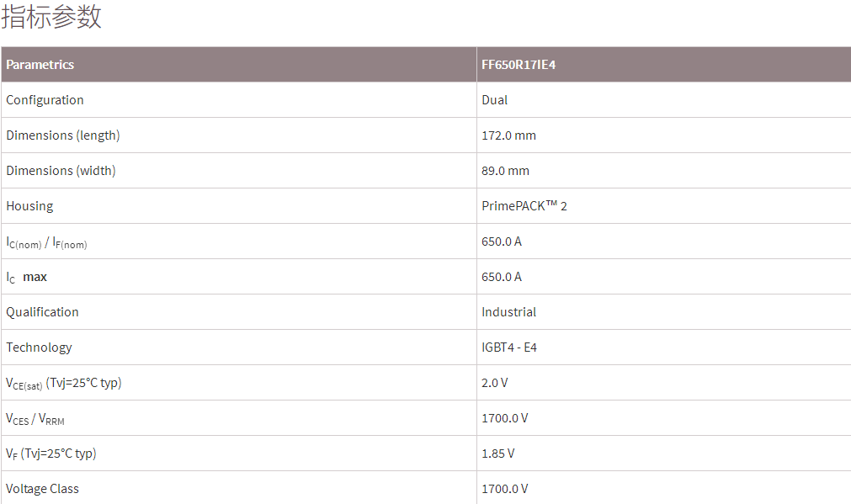
Task: Click the Voltage Class row label
Action: click(42, 489)
